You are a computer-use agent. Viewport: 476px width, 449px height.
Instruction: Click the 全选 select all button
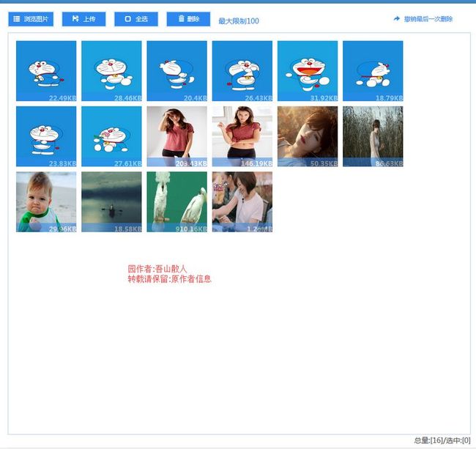pyautogui.click(x=136, y=19)
